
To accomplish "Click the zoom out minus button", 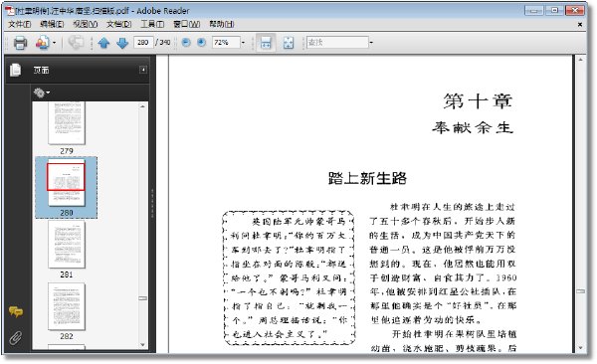I will (186, 42).
